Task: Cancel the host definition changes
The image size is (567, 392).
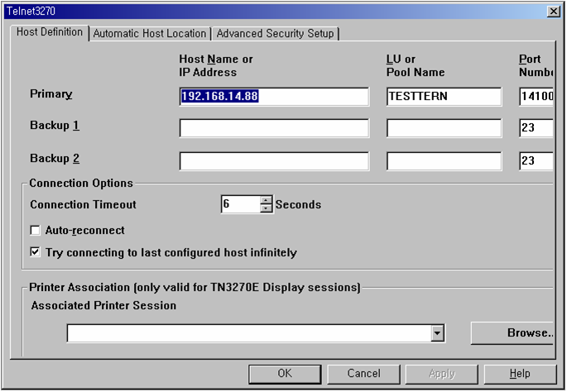Action: [363, 374]
